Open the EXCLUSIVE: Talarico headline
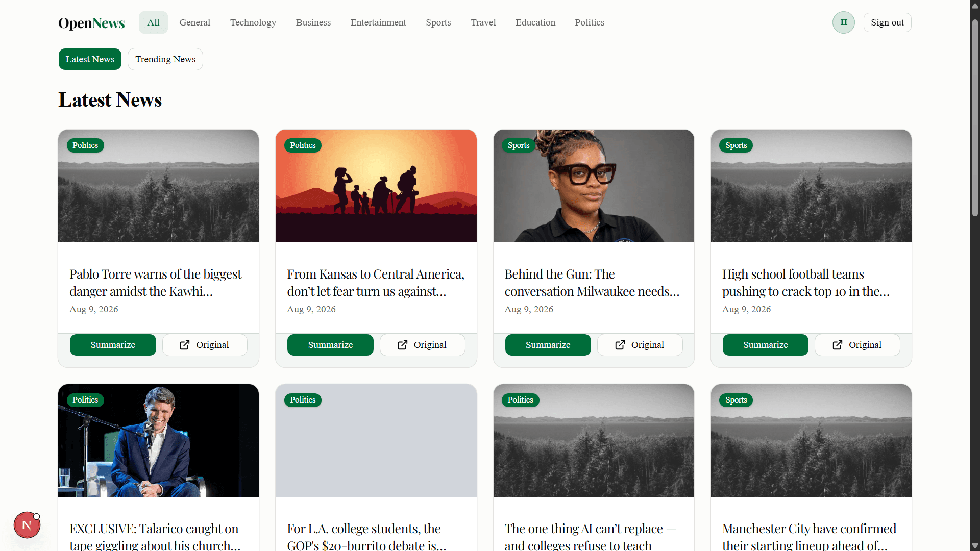The height and width of the screenshot is (551, 980). (x=155, y=536)
